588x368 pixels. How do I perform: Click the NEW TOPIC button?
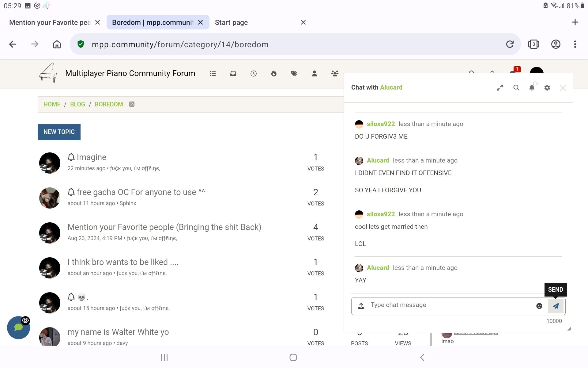[59, 132]
